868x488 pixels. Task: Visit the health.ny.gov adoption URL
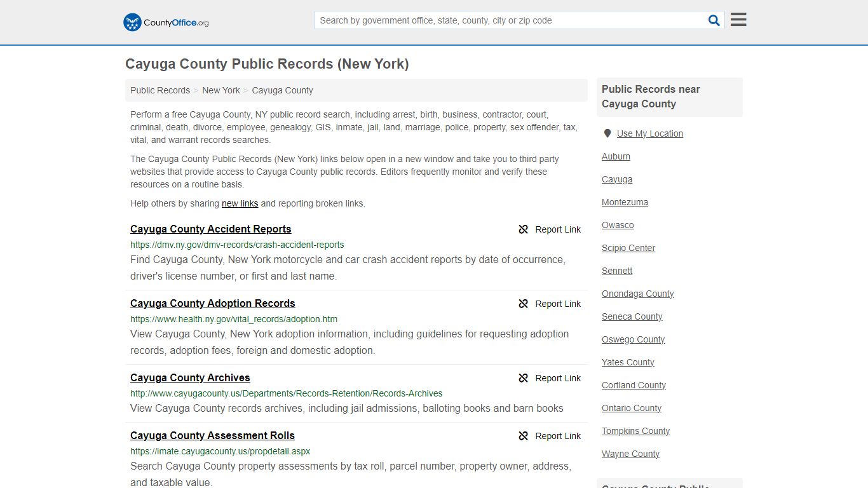[x=234, y=319]
